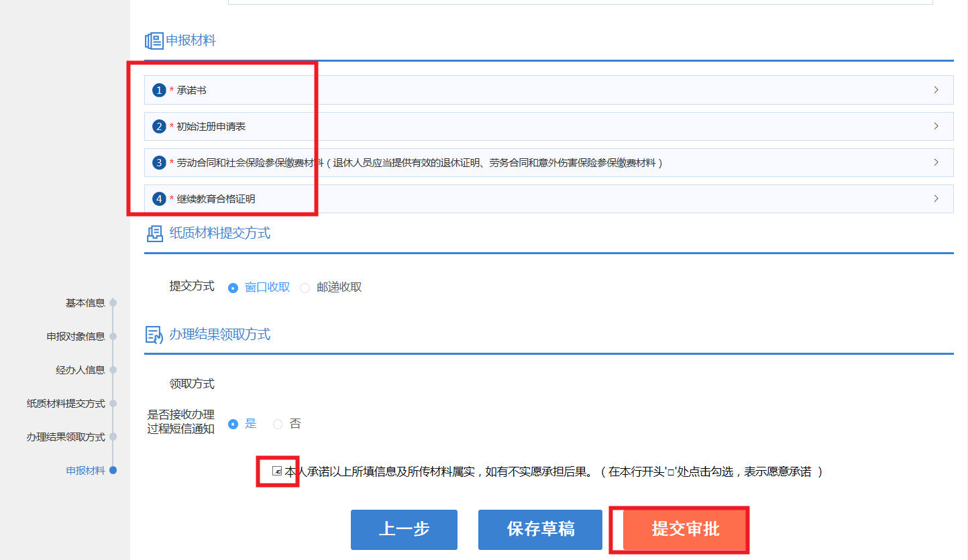
Task: Click the 纸质材料提交方式 section title
Action: click(220, 233)
